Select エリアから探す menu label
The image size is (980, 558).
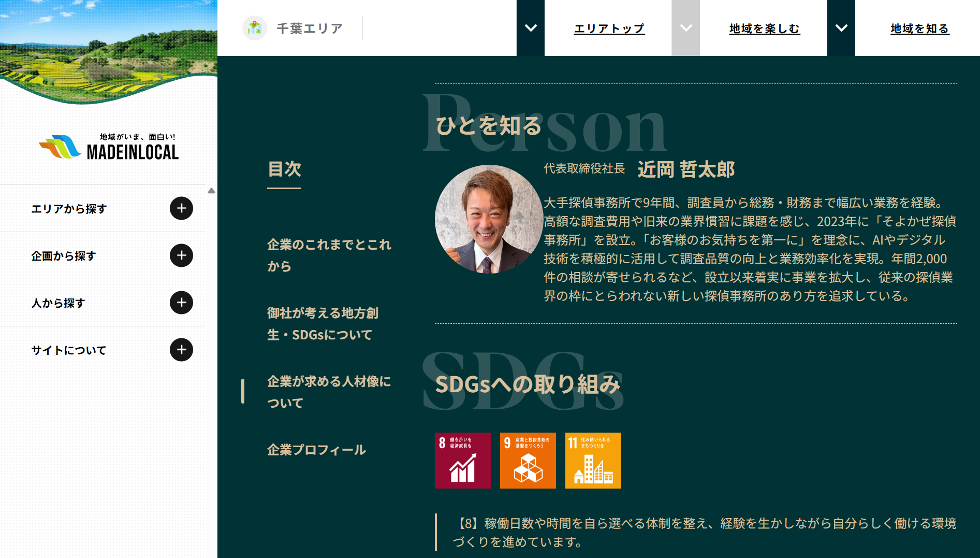[x=69, y=208]
